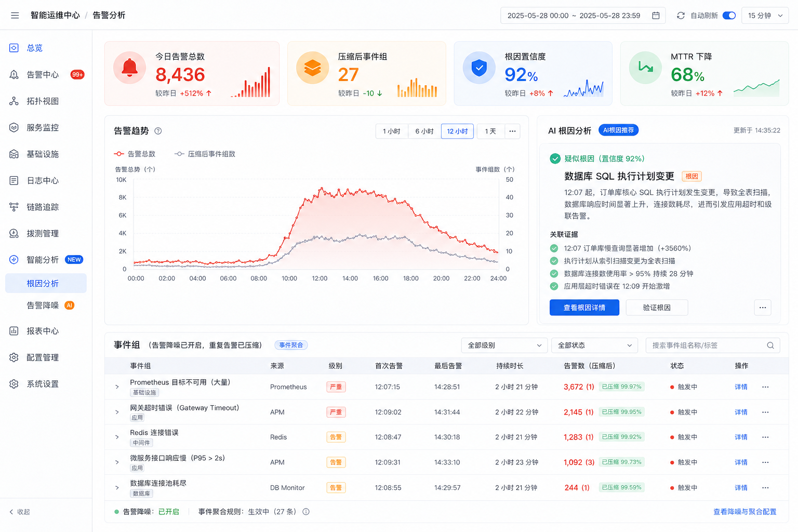This screenshot has height=532, width=798.
Task: Open the hamburger menu icon
Action: coord(15,16)
